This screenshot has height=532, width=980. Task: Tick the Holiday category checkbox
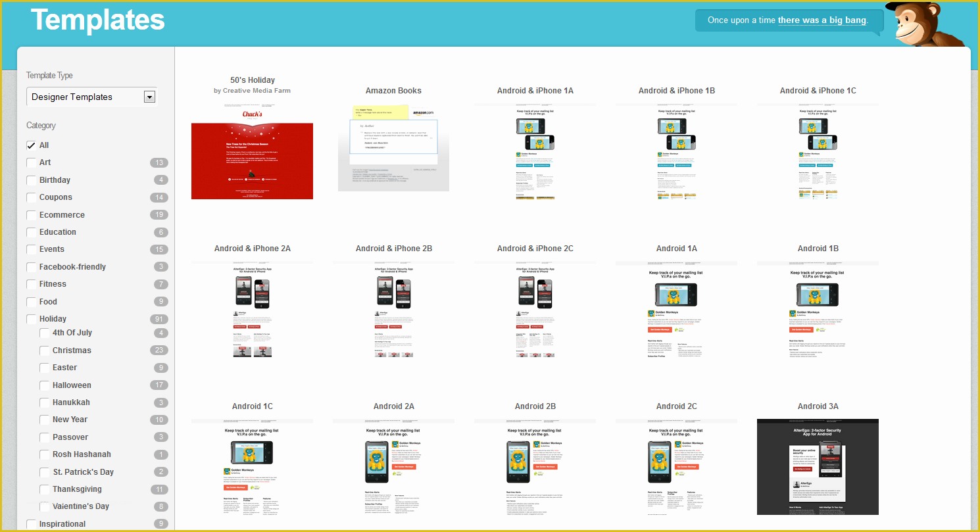[x=31, y=319]
